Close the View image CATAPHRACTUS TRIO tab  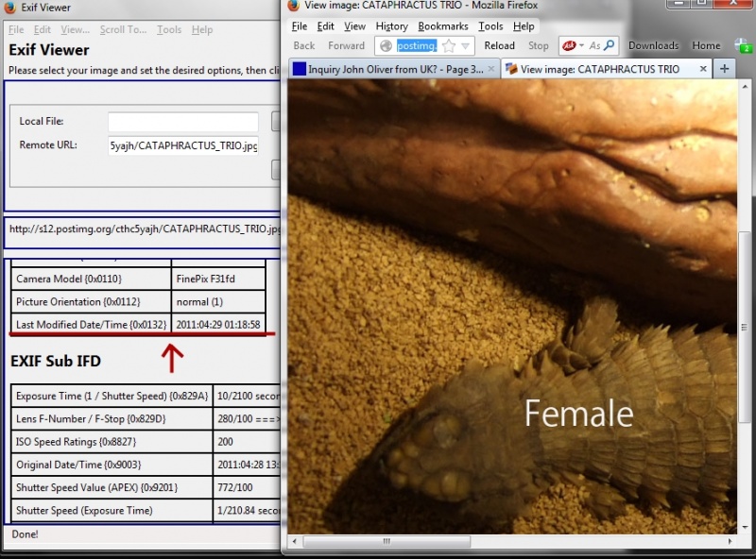pos(703,69)
